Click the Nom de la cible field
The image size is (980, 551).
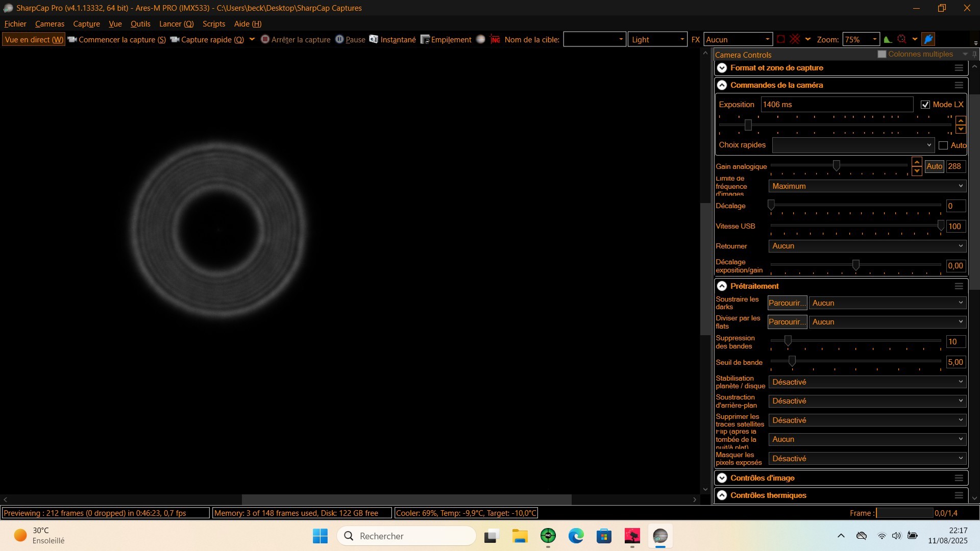(x=594, y=39)
